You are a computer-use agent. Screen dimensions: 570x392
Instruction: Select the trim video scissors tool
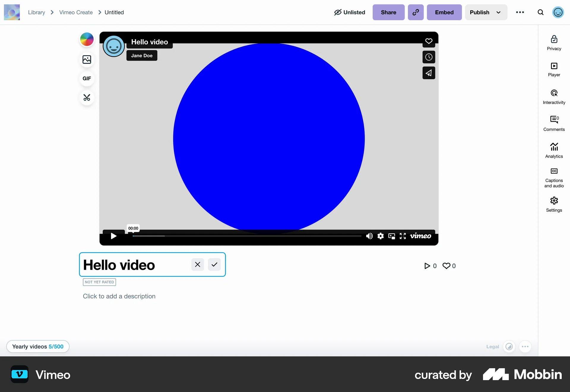[x=86, y=98]
